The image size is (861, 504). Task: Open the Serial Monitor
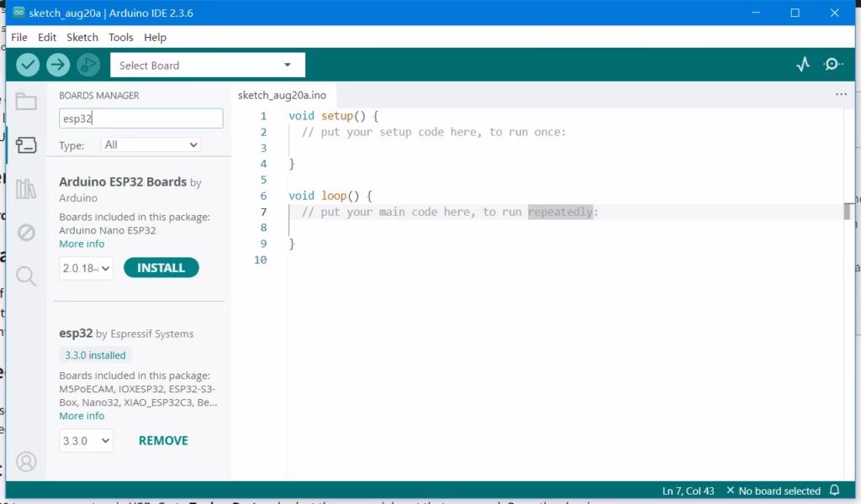click(833, 65)
